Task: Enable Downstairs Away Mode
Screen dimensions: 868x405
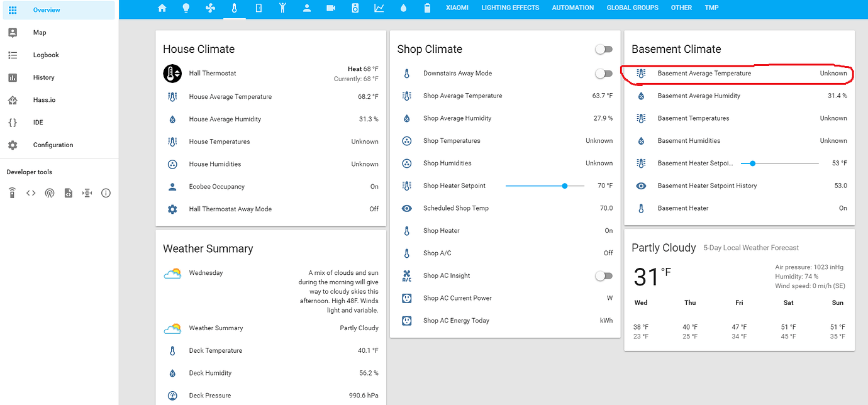Action: tap(603, 73)
